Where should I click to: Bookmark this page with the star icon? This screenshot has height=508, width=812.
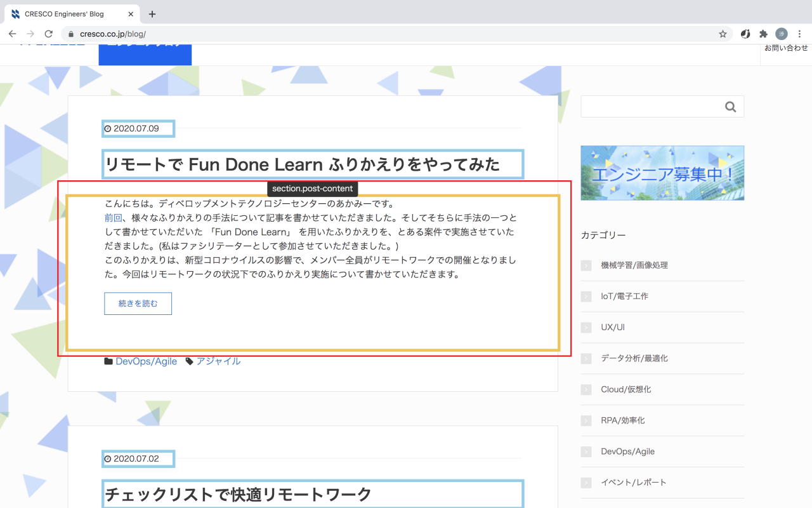pos(723,34)
